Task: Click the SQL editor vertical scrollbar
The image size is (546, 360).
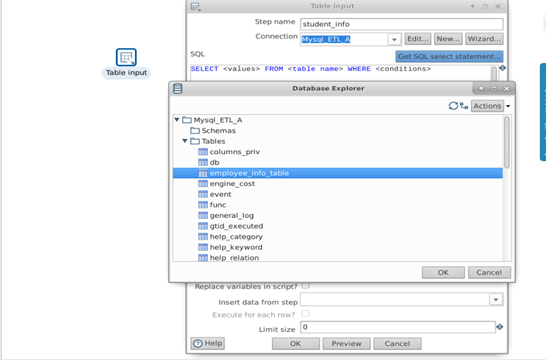Action: (x=494, y=74)
